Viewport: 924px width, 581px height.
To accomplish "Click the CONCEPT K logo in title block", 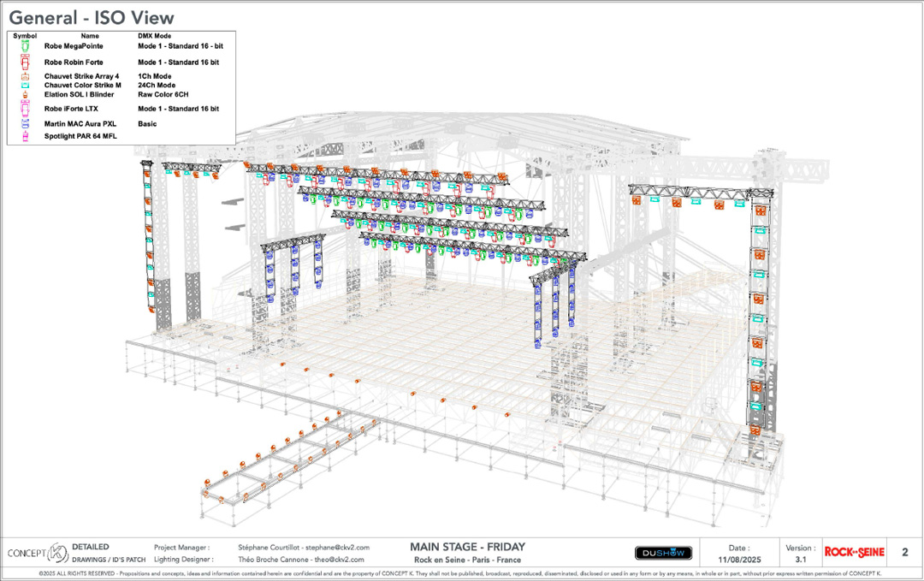I will pos(37,553).
